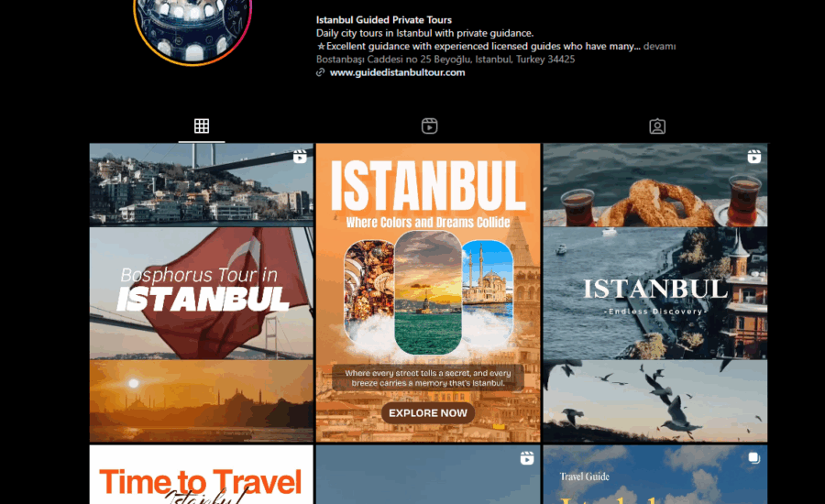Image resolution: width=825 pixels, height=504 pixels.
Task: Click reel badge on Bosphorus Tour post
Action: 300,157
